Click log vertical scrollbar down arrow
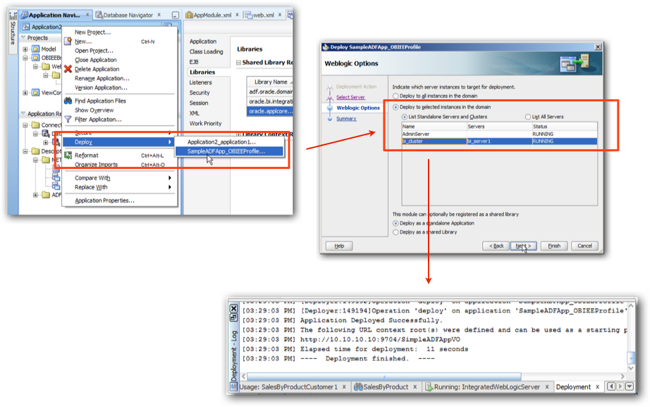 point(631,368)
